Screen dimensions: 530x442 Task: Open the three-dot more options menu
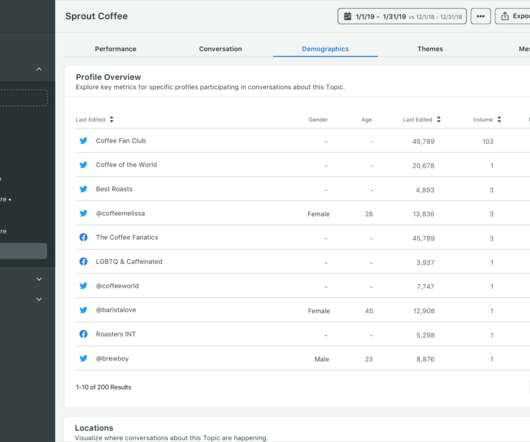coord(481,16)
